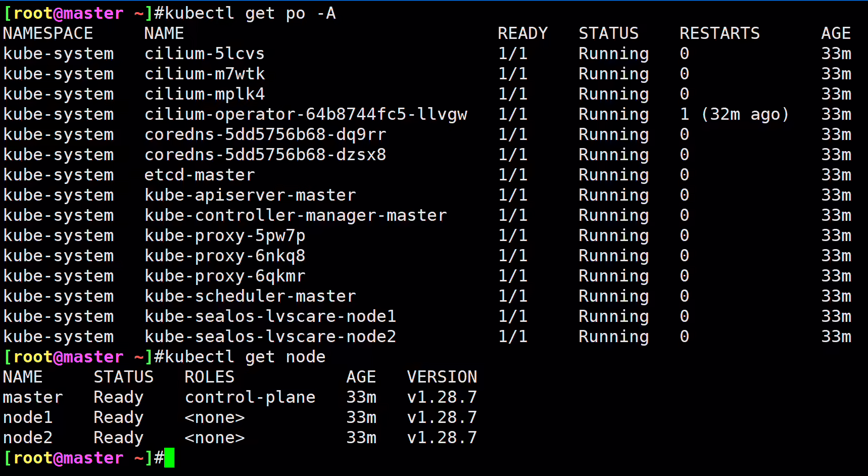Click the Ready status of node2
868x476 pixels.
[x=119, y=438]
